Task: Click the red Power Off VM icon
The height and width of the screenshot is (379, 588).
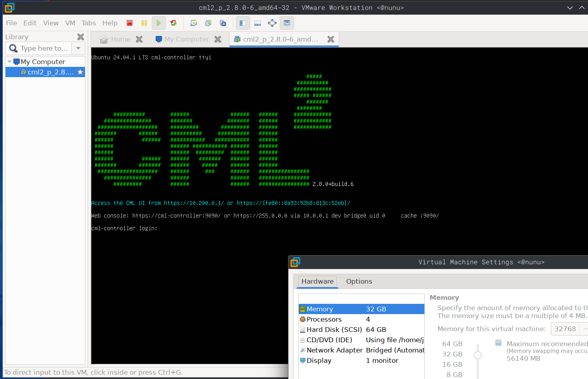Action: tap(130, 23)
